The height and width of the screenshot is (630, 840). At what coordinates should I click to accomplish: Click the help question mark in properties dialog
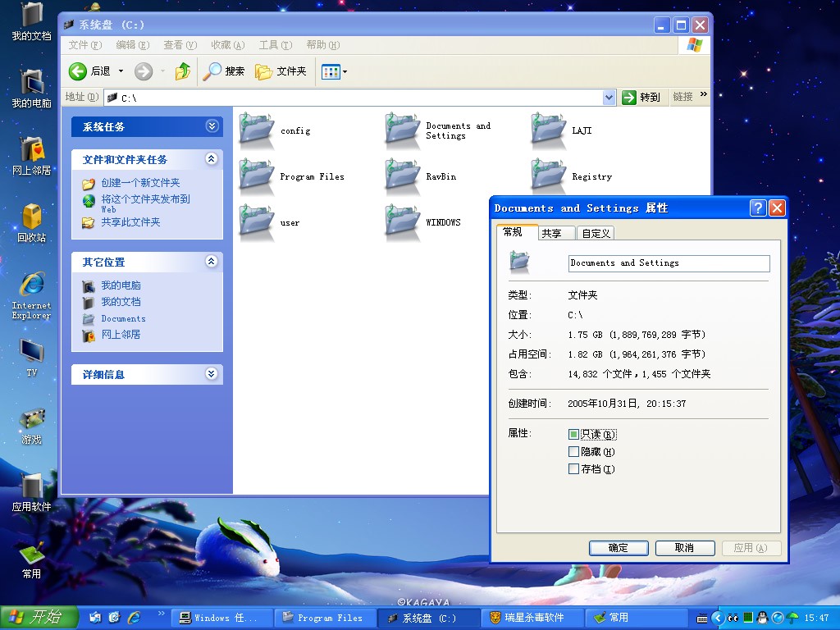pyautogui.click(x=758, y=208)
